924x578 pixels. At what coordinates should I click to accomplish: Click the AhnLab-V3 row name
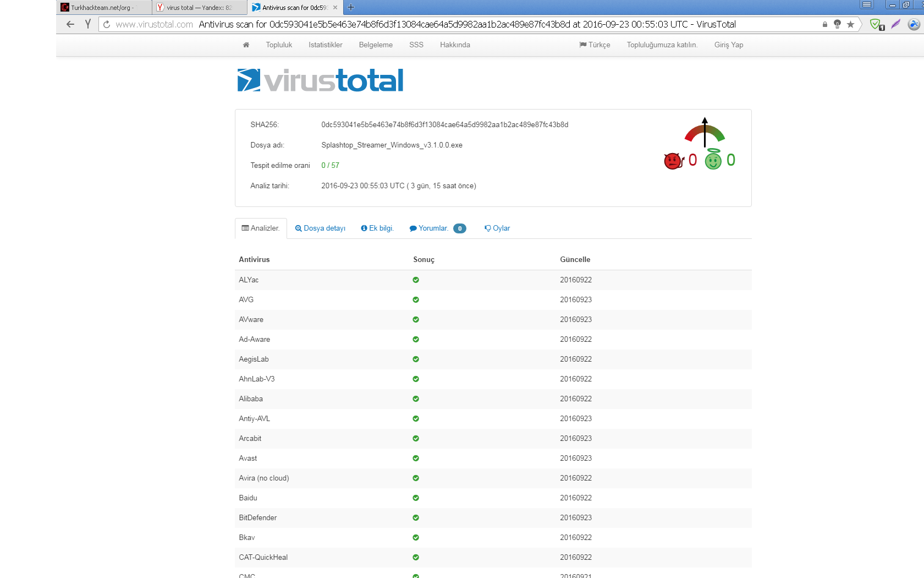click(x=256, y=379)
